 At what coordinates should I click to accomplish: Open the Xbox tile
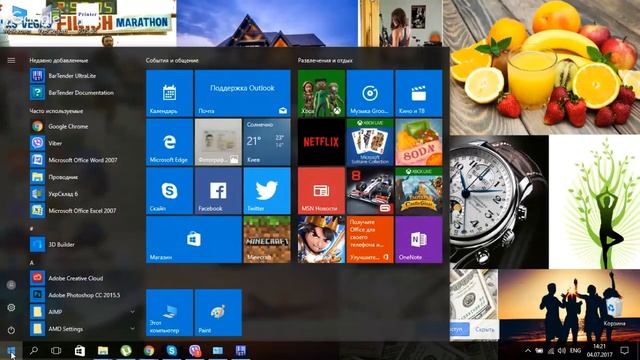click(x=321, y=93)
